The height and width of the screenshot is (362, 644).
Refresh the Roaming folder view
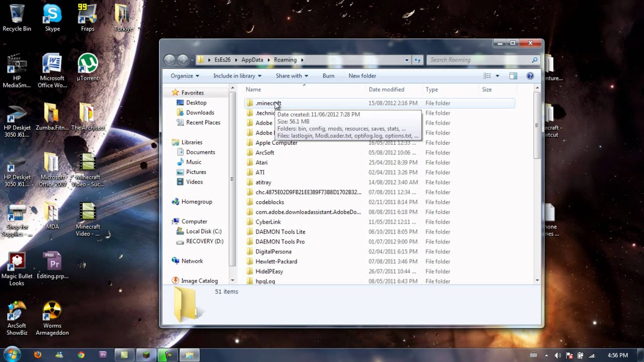[x=417, y=60]
